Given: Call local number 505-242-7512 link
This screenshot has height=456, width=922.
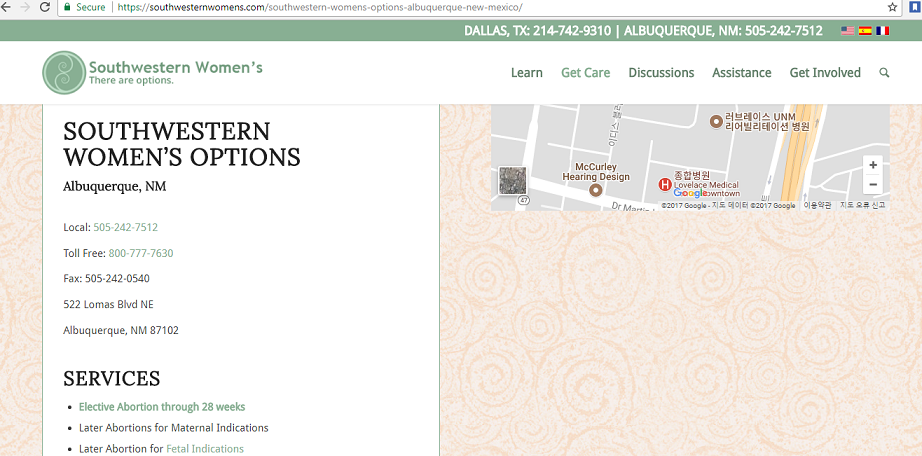Looking at the screenshot, I should [x=126, y=227].
